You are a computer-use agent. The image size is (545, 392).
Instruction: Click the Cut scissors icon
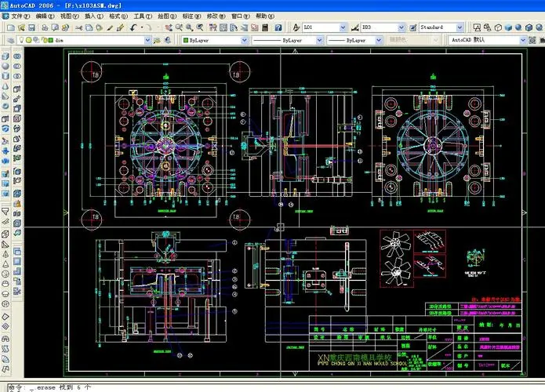79,27
